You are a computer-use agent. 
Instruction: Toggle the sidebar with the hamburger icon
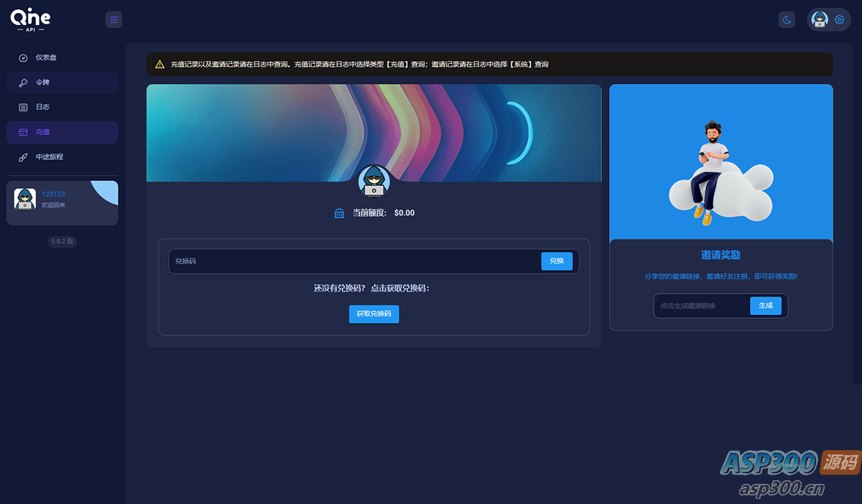click(x=113, y=19)
